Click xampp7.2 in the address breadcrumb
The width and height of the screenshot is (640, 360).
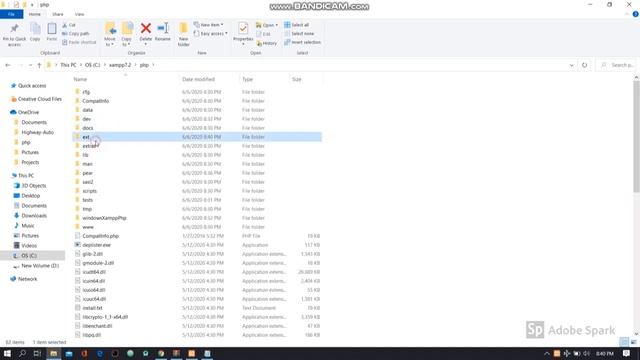[120, 65]
